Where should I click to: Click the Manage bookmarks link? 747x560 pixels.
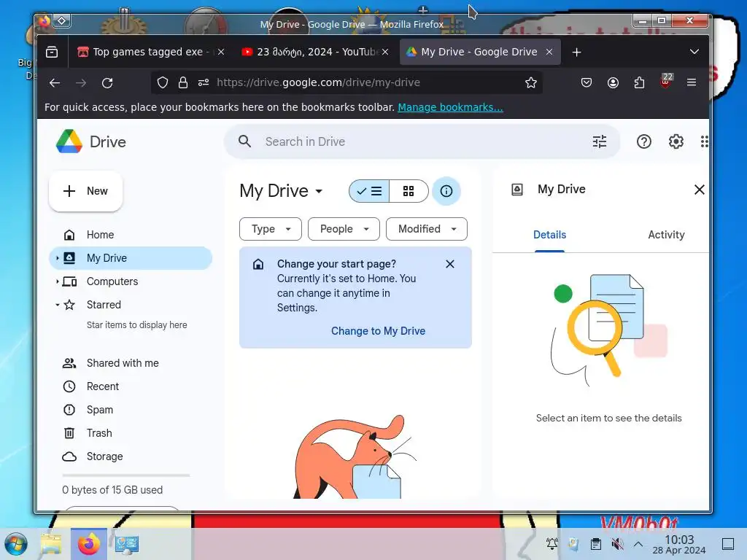point(450,107)
